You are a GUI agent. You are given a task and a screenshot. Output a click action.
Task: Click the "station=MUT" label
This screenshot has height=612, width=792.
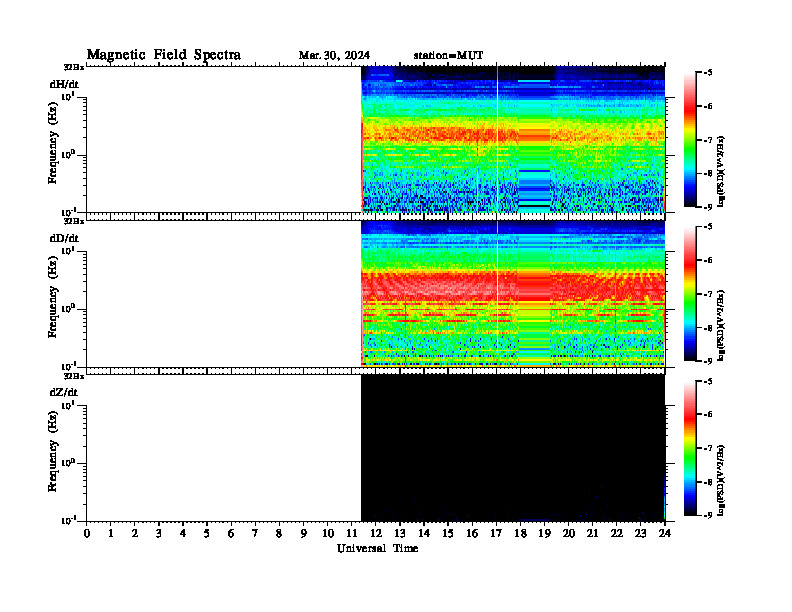click(x=448, y=56)
